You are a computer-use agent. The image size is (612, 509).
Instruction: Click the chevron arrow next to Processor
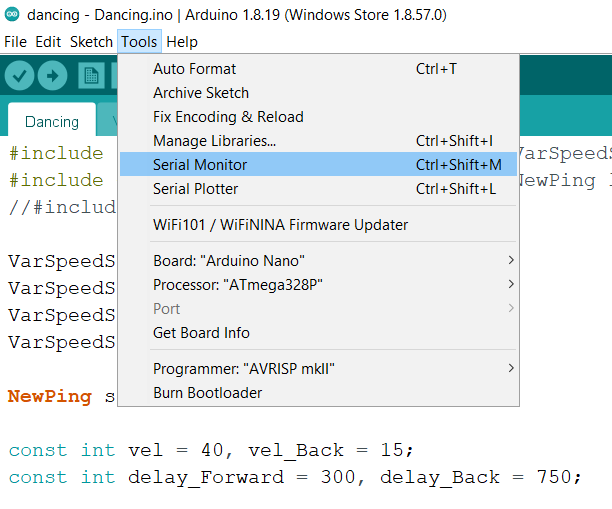511,284
